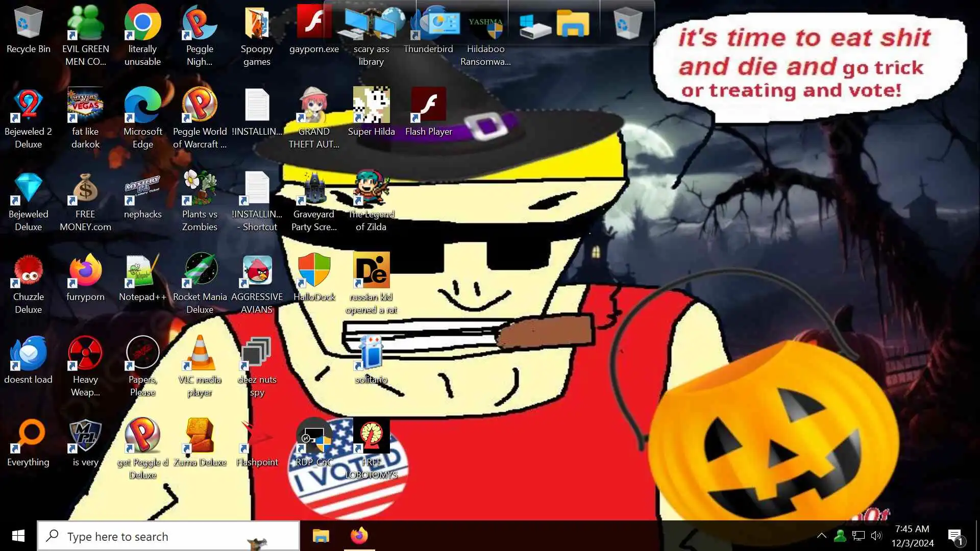Select the Papers, Please shortcut
The image size is (980, 551).
click(142, 353)
